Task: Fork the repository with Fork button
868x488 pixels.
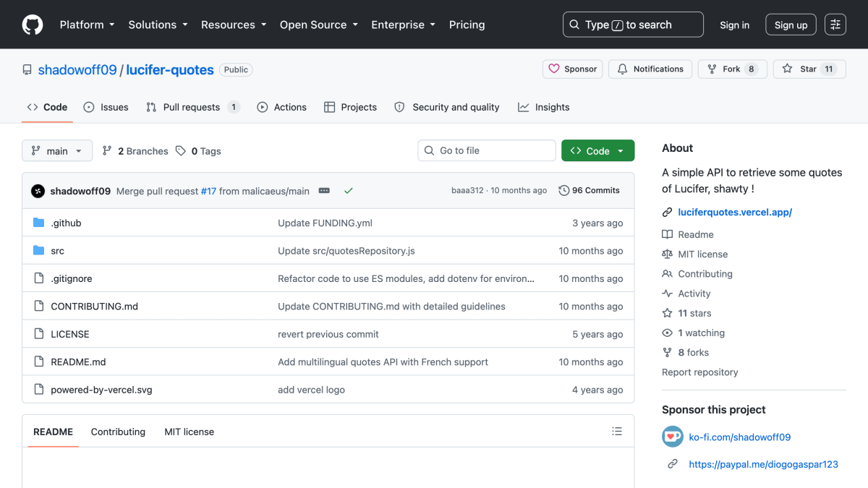Action: coord(733,69)
